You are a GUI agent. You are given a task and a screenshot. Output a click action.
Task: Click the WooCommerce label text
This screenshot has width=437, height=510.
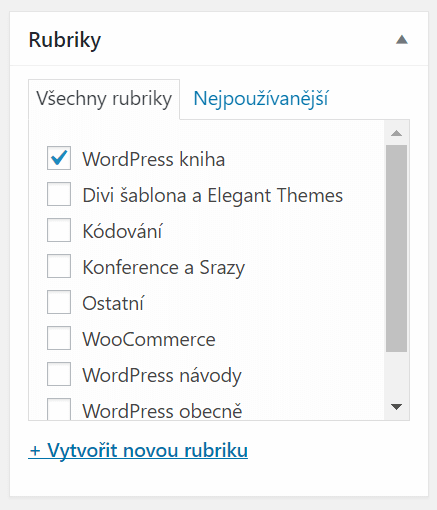pyautogui.click(x=149, y=339)
